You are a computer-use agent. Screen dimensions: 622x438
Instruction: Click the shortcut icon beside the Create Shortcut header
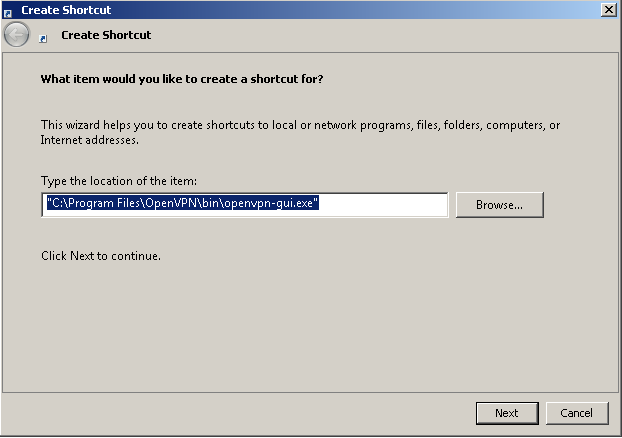pos(43,38)
